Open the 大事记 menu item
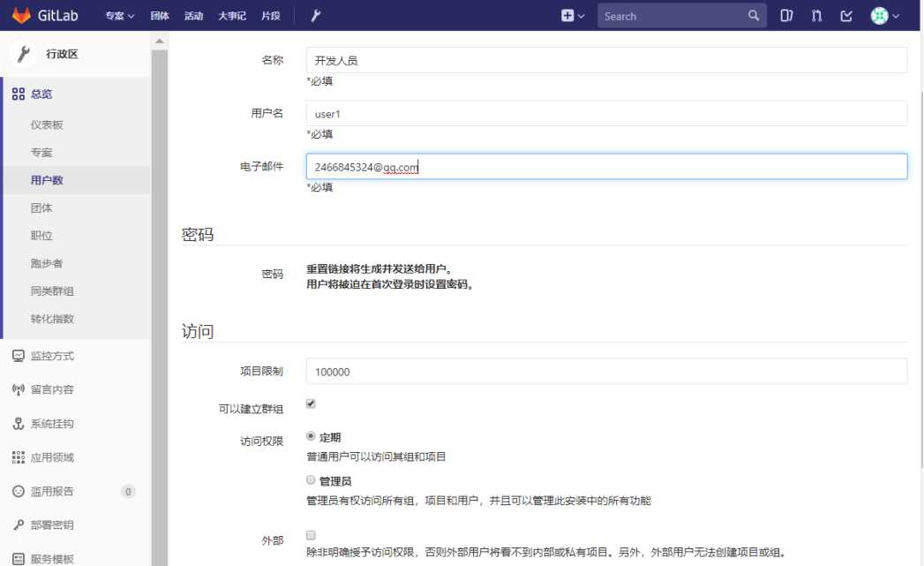This screenshot has height=566, width=924. pos(232,16)
